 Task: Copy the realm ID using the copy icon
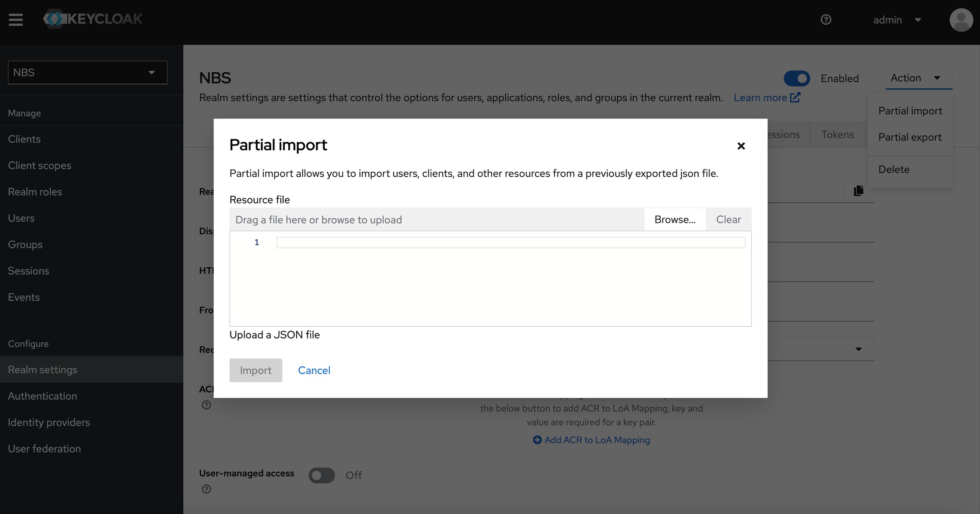pyautogui.click(x=858, y=190)
